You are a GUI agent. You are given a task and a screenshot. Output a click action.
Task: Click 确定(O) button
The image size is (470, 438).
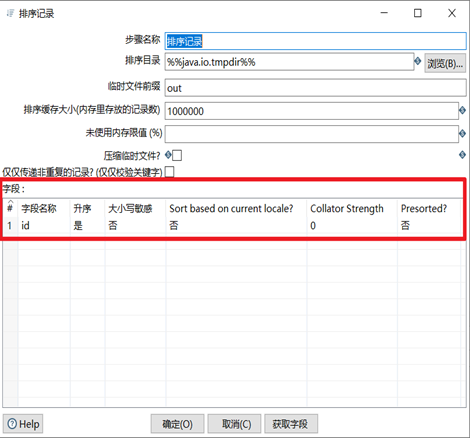tap(177, 424)
